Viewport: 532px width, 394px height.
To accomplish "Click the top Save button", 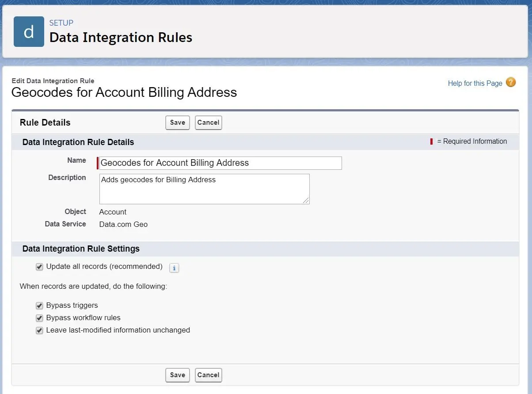I will 178,122.
